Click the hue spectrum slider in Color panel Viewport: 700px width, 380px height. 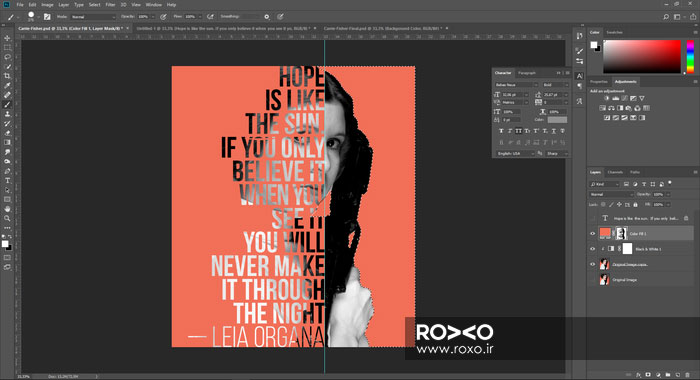tap(690, 56)
